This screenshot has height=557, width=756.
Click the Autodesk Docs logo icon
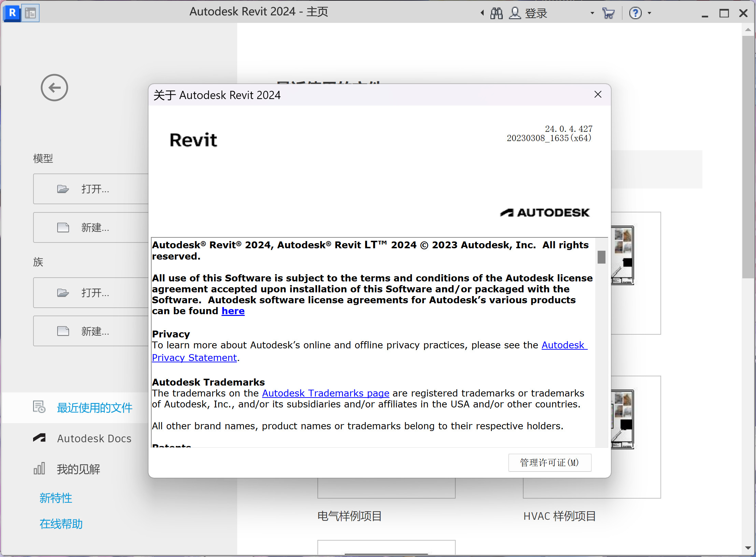pyautogui.click(x=39, y=438)
